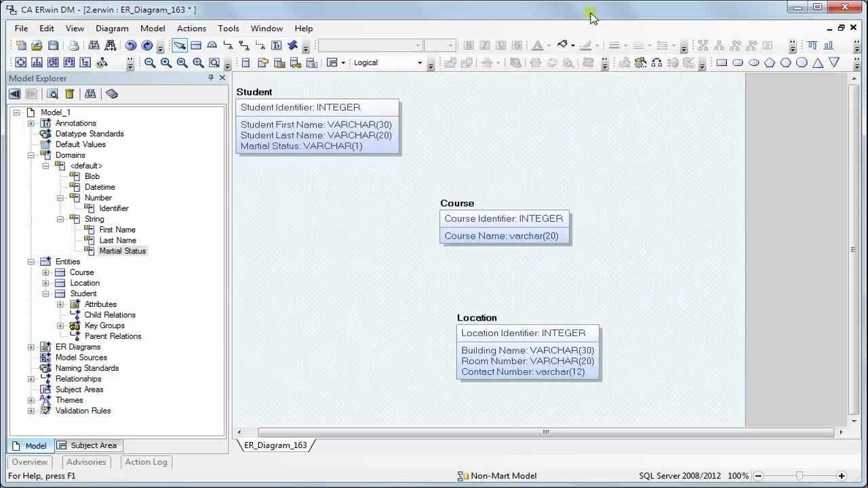Open the Actions menu

pyautogui.click(x=191, y=28)
